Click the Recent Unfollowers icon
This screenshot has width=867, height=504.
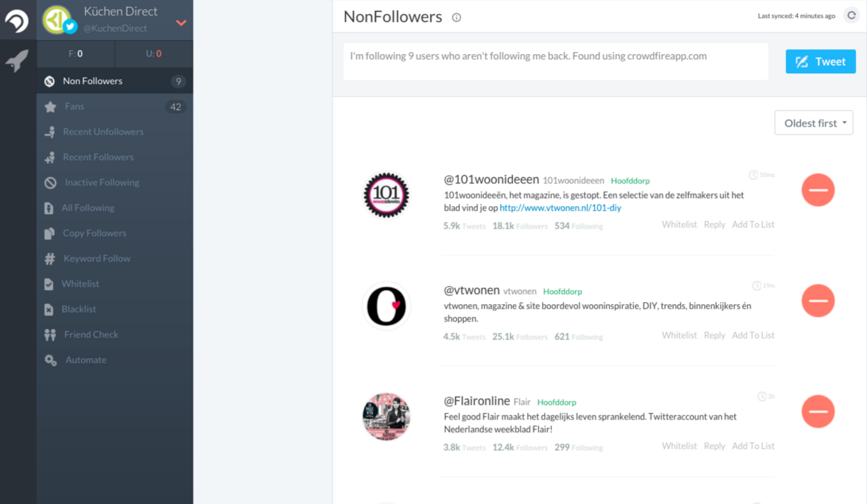tap(50, 132)
